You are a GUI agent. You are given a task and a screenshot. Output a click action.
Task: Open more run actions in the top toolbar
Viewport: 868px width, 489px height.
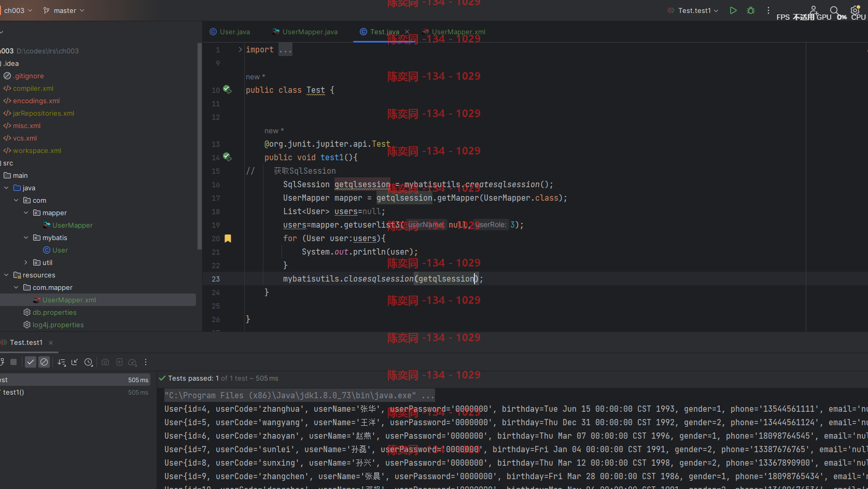coord(768,10)
